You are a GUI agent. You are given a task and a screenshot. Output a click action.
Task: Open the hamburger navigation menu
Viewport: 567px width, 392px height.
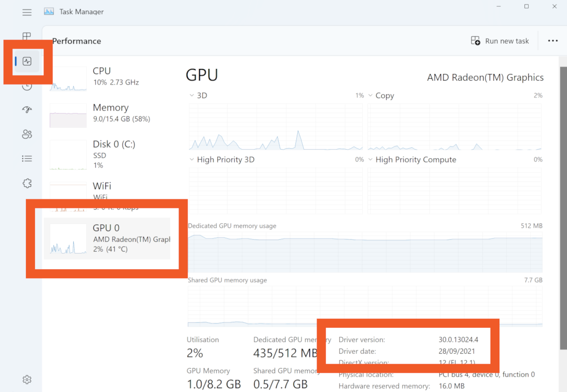pos(27,12)
